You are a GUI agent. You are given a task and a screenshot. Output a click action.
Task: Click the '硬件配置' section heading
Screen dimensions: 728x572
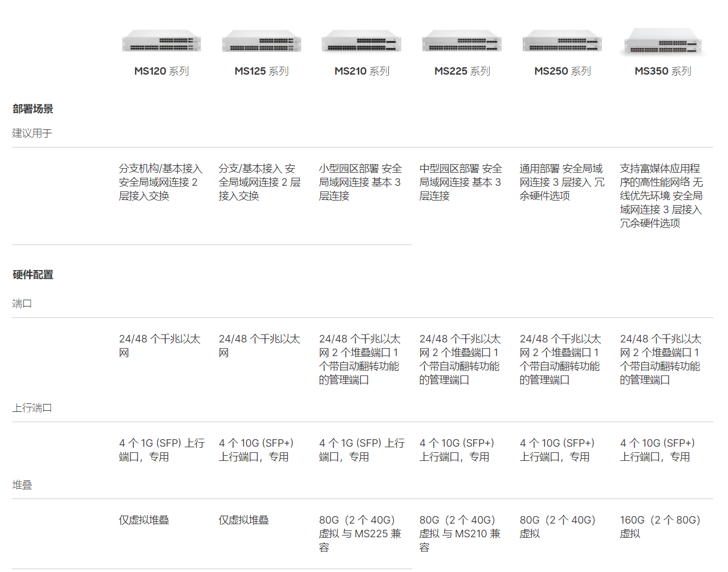33,275
